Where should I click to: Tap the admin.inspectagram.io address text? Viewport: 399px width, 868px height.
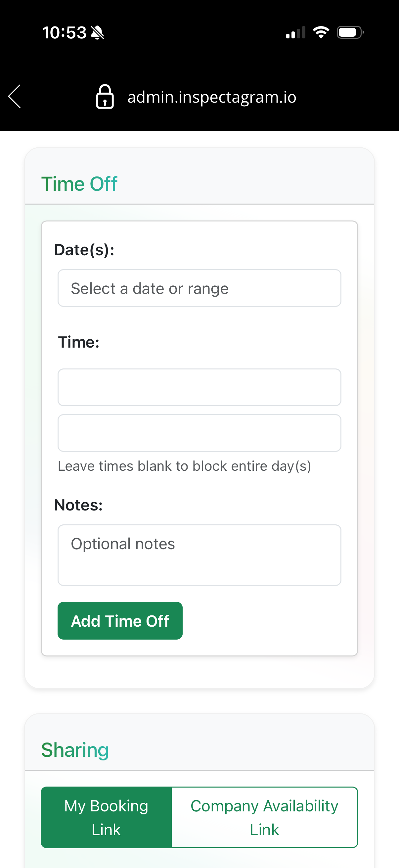coord(212,97)
